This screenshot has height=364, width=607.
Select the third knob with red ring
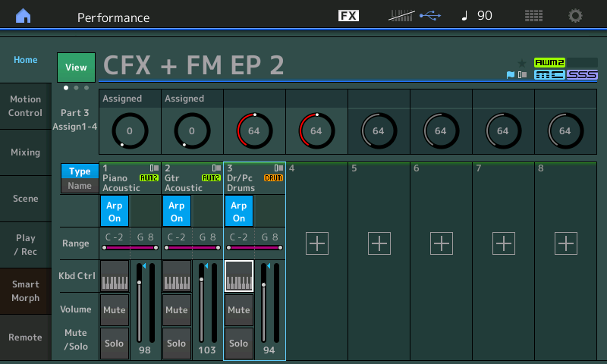[254, 130]
